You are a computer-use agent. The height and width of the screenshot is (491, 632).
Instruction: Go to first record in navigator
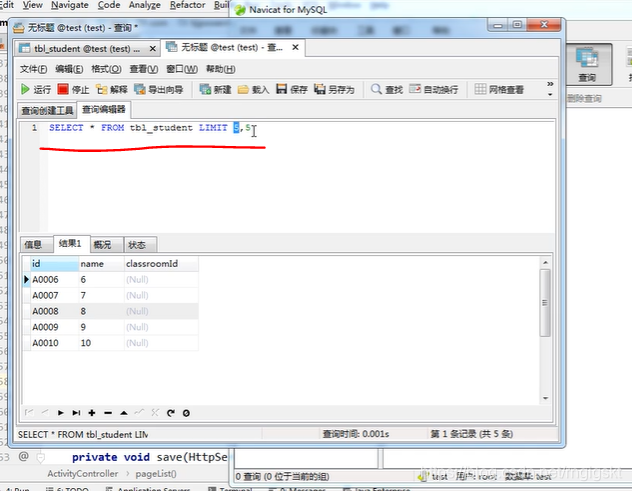pyautogui.click(x=29, y=412)
